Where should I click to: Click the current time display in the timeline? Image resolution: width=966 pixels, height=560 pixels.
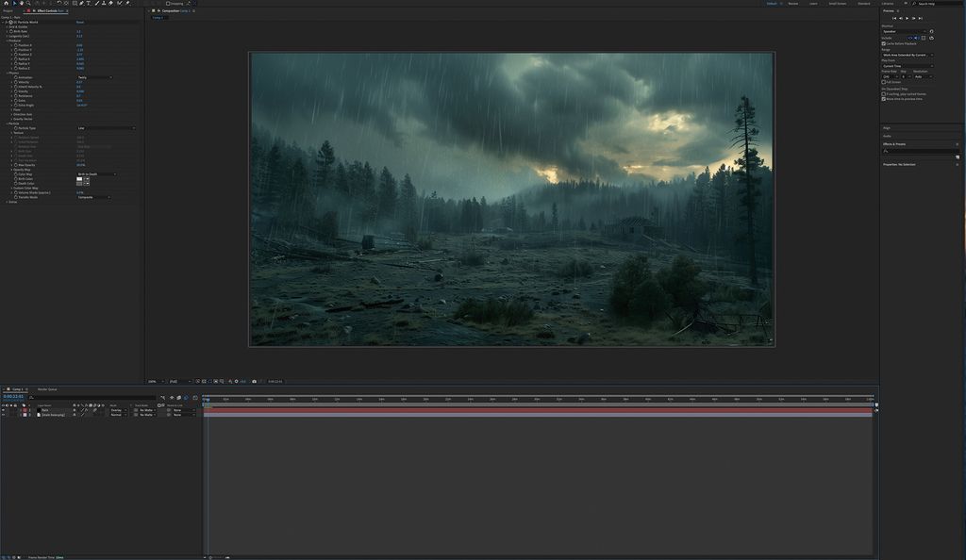[13, 396]
